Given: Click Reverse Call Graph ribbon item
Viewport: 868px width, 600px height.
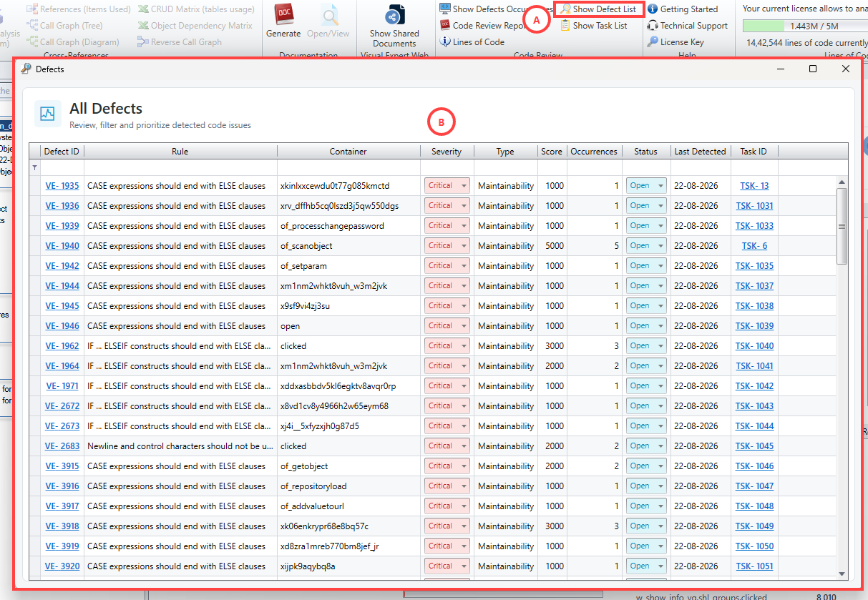Looking at the screenshot, I should click(180, 42).
